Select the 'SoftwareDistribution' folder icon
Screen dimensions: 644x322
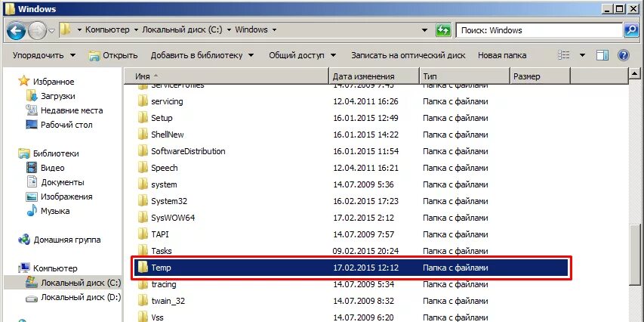click(143, 151)
